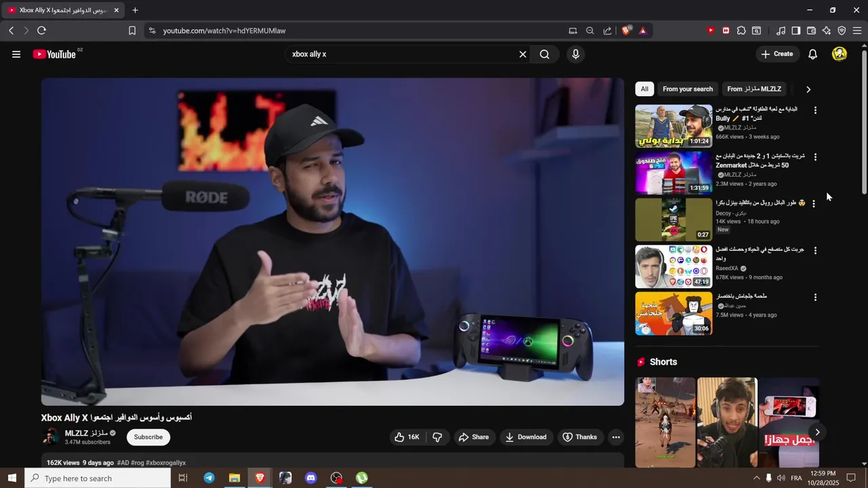The height and width of the screenshot is (488, 868).
Task: Like the video with 16K thumbs-up
Action: point(407,437)
